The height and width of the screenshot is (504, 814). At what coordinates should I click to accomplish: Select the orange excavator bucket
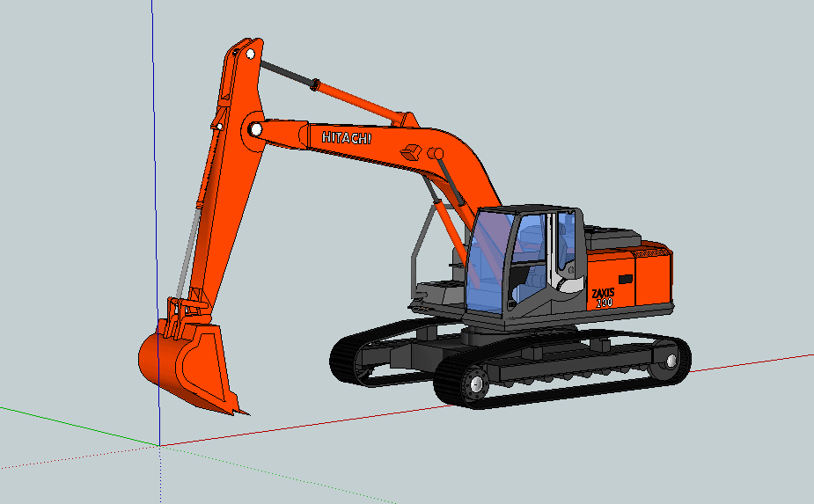[189, 368]
